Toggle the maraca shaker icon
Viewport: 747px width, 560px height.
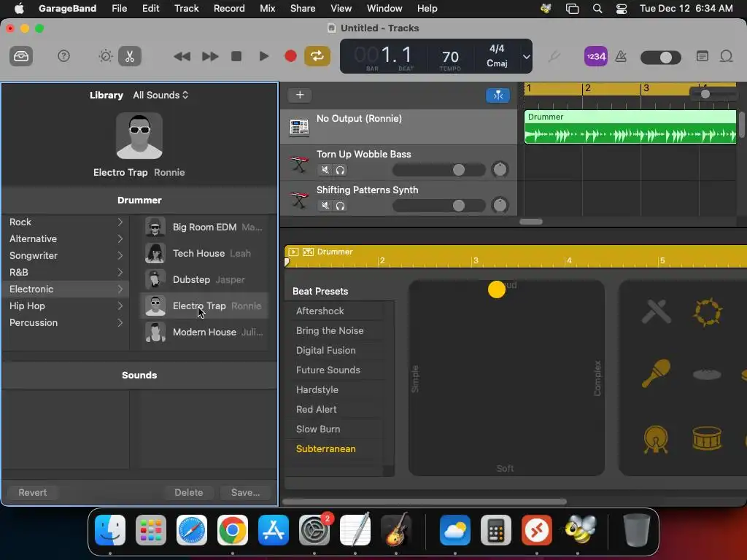[x=656, y=373]
